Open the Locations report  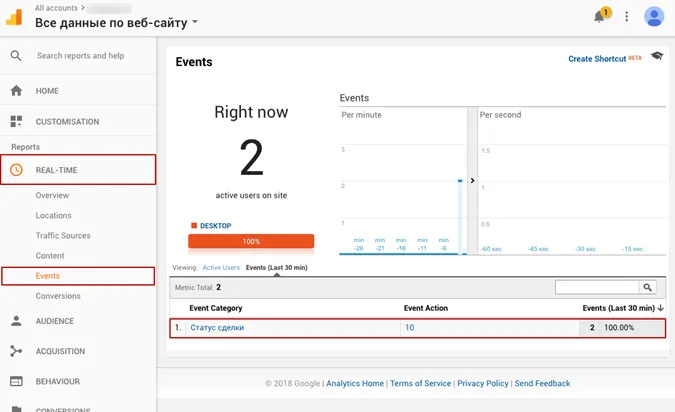pos(53,215)
